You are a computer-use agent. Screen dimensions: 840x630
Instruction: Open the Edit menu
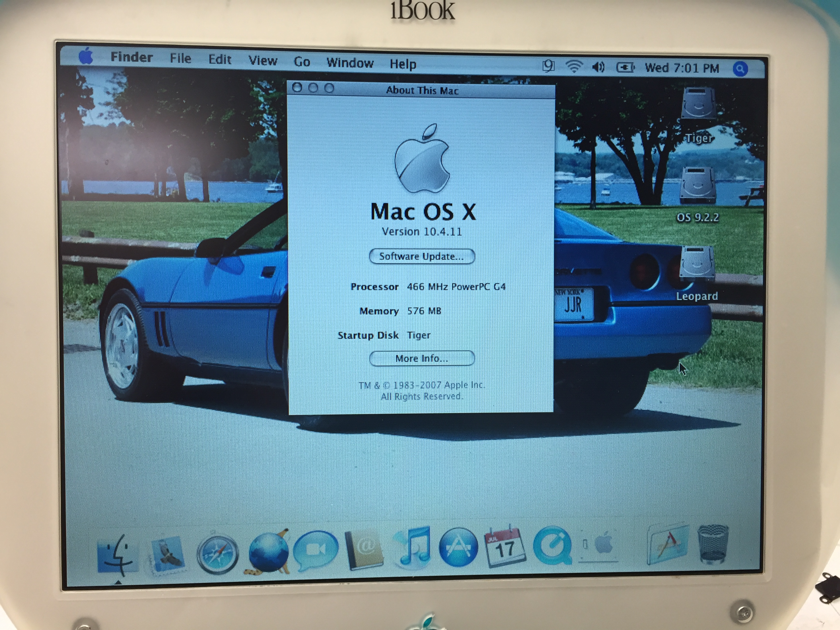pyautogui.click(x=220, y=60)
